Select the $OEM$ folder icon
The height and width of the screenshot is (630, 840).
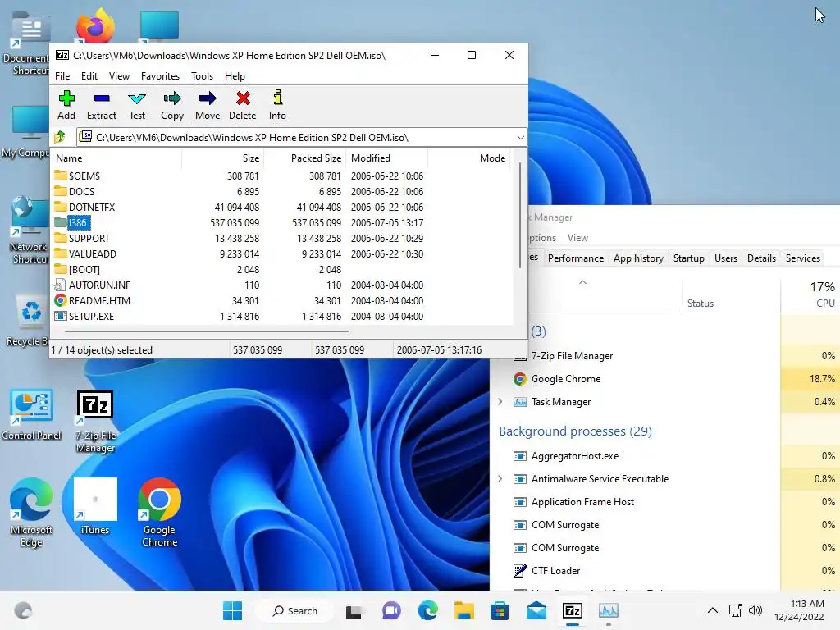tap(61, 176)
